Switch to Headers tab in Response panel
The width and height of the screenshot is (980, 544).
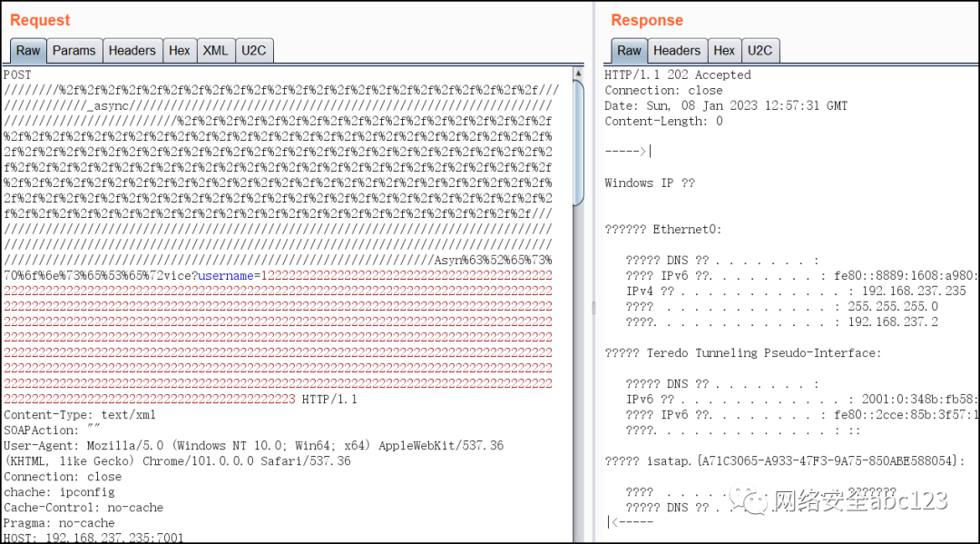point(677,51)
